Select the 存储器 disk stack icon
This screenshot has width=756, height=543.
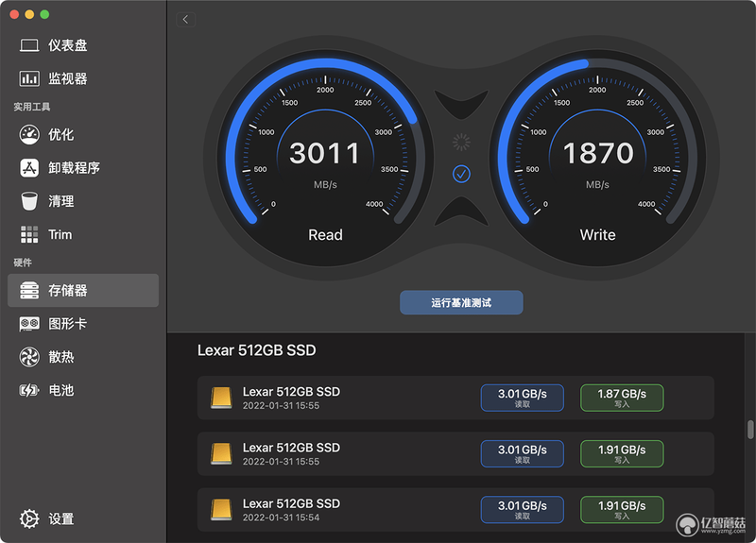click(29, 290)
